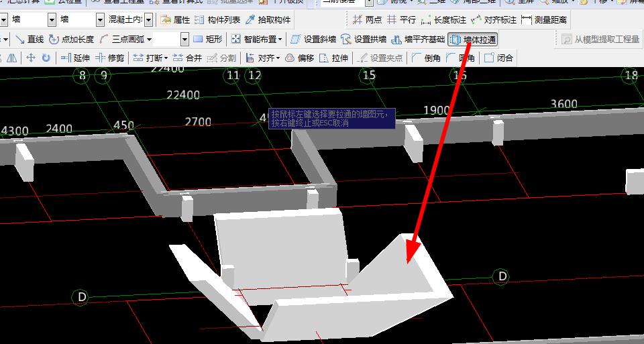Image resolution: width=644 pixels, height=344 pixels.
Task: Choose the 长度标注 length dimension tool
Action: (443, 19)
